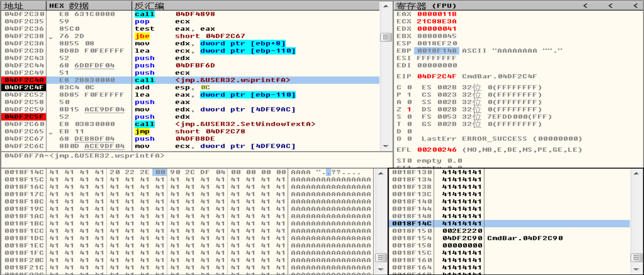644x275 pixels.
Task: Select the breakpoint address 04DF2C4A
Action: 24,80
